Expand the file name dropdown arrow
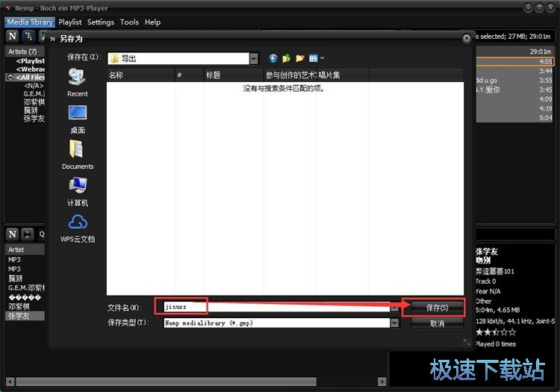The height and width of the screenshot is (392, 560). click(394, 308)
